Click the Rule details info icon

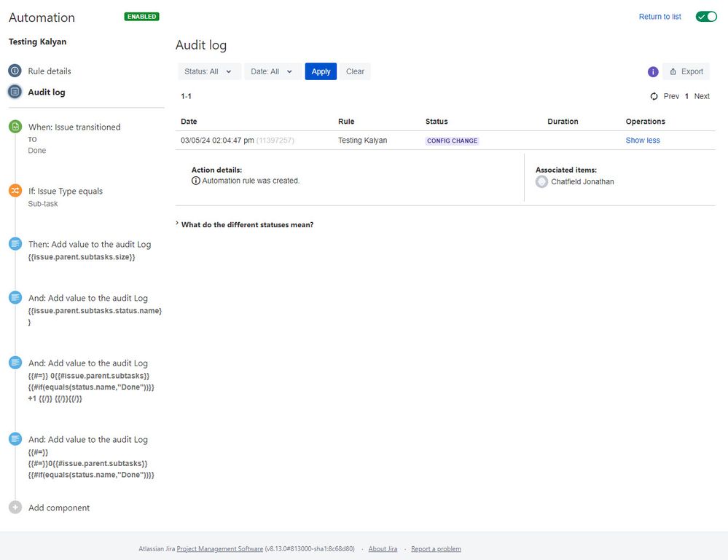[x=15, y=71]
